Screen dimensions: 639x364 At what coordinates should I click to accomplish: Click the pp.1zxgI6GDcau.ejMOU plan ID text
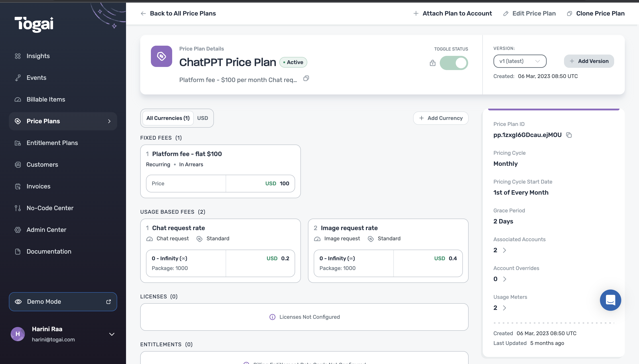click(x=527, y=135)
